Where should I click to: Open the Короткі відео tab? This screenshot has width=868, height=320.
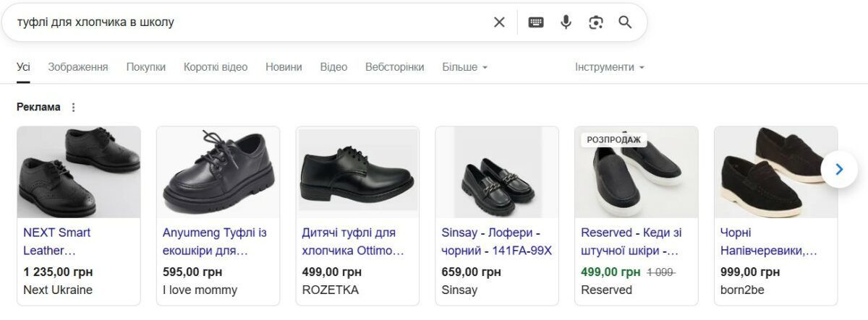(216, 67)
